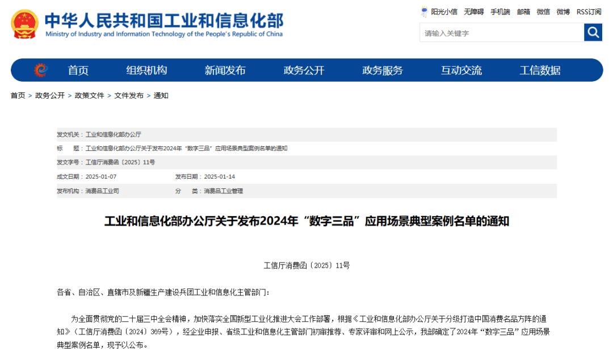Viewport: 613px width, 364px height.
Task: Open the 工信数据 navigation item
Action: (x=540, y=70)
